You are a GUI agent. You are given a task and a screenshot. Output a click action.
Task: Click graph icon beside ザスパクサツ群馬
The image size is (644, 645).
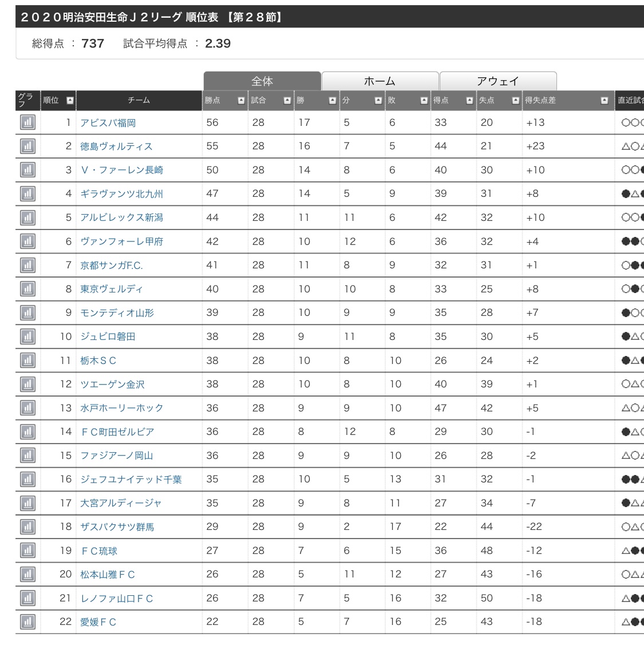27,527
